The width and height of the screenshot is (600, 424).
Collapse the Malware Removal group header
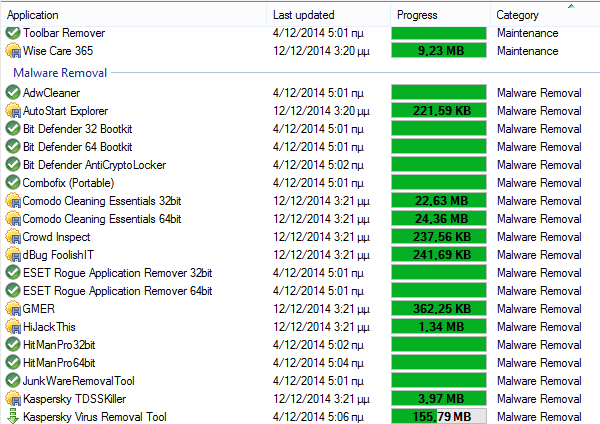click(60, 73)
